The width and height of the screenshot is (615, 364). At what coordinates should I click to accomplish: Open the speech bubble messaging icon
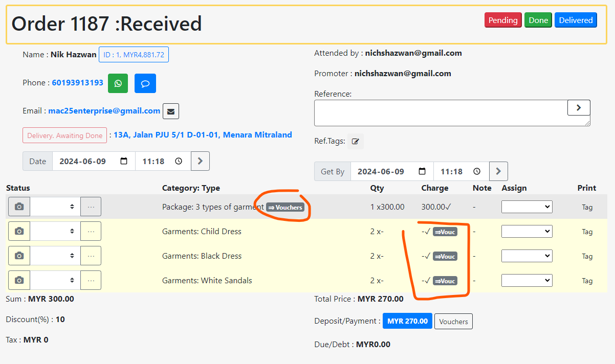click(145, 83)
